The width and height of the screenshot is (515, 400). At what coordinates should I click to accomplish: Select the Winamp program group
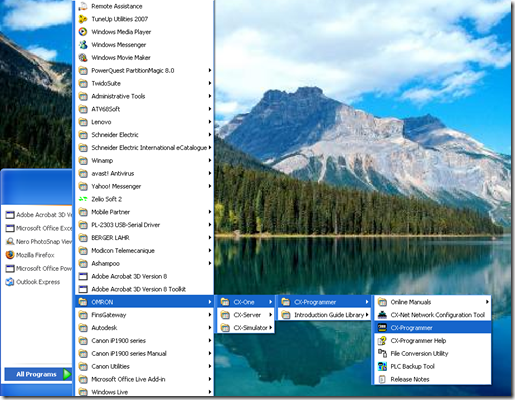tap(144, 160)
